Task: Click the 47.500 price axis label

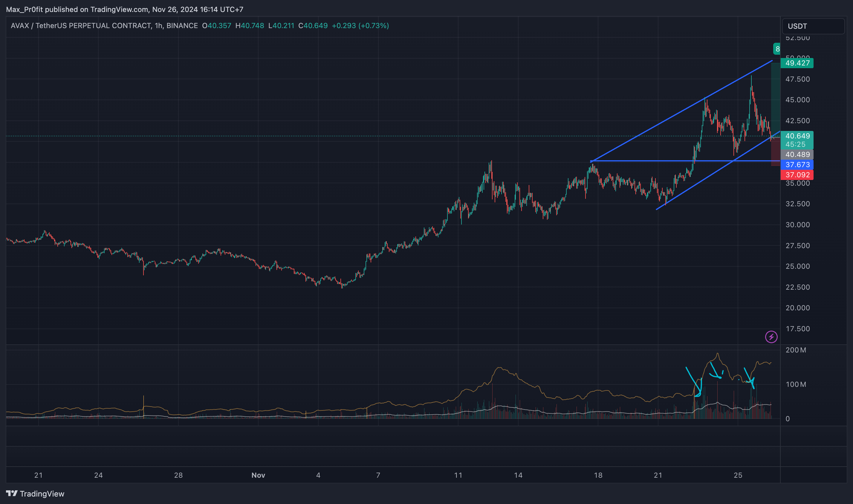Action: click(x=798, y=79)
